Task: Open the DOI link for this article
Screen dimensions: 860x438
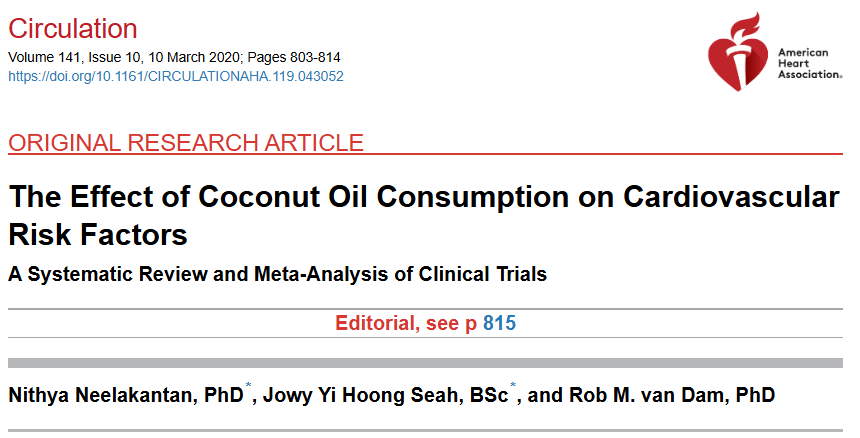Action: (176, 76)
